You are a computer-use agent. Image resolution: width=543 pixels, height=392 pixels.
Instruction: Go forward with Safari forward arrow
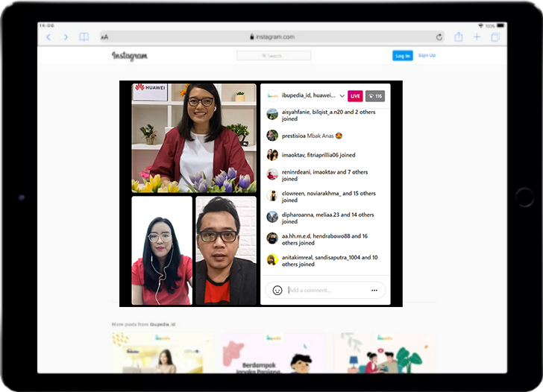coord(66,37)
